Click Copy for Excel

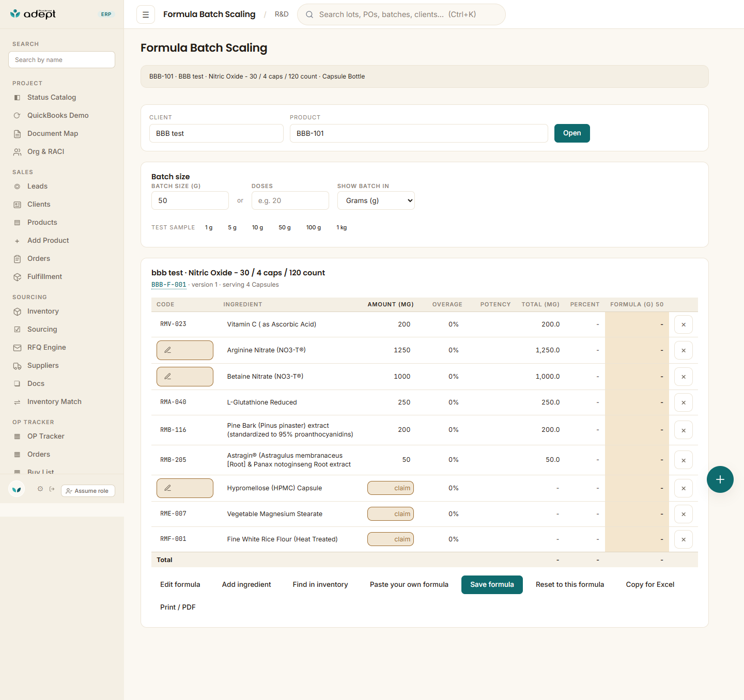pos(650,585)
